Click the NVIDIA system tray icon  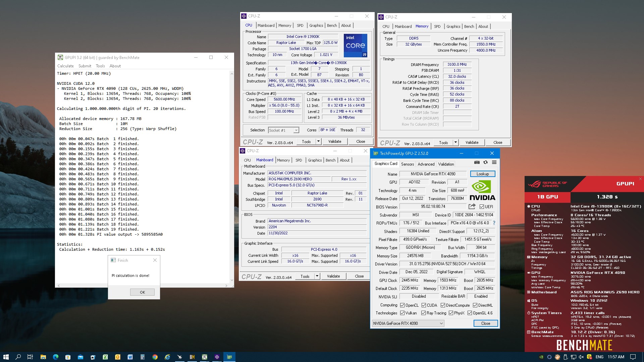(541, 357)
